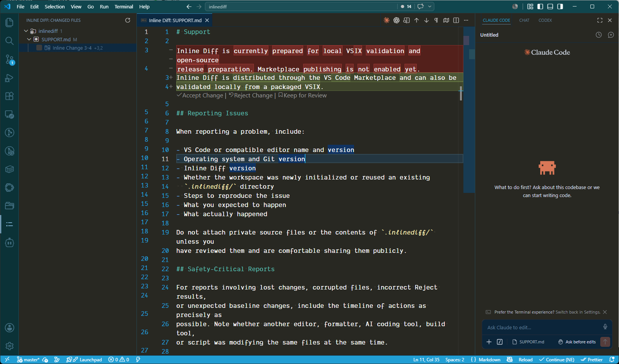Add attachment with plus in Claude input
This screenshot has width=619, height=364.
[x=489, y=342]
